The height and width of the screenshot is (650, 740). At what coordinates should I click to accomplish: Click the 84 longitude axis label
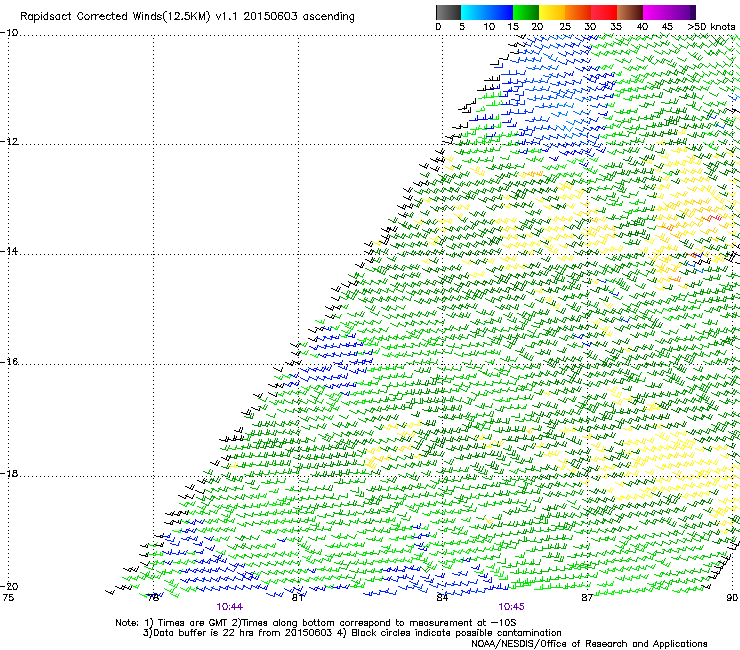pos(442,598)
